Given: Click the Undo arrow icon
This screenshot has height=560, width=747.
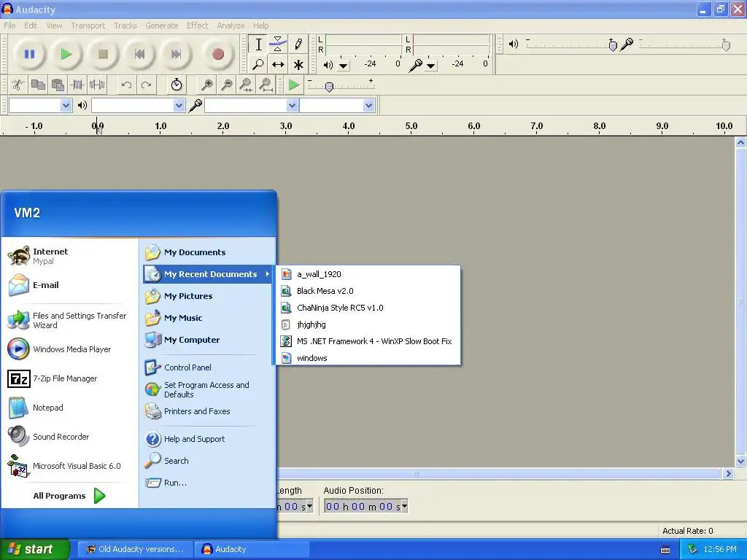Looking at the screenshot, I should coord(126,85).
